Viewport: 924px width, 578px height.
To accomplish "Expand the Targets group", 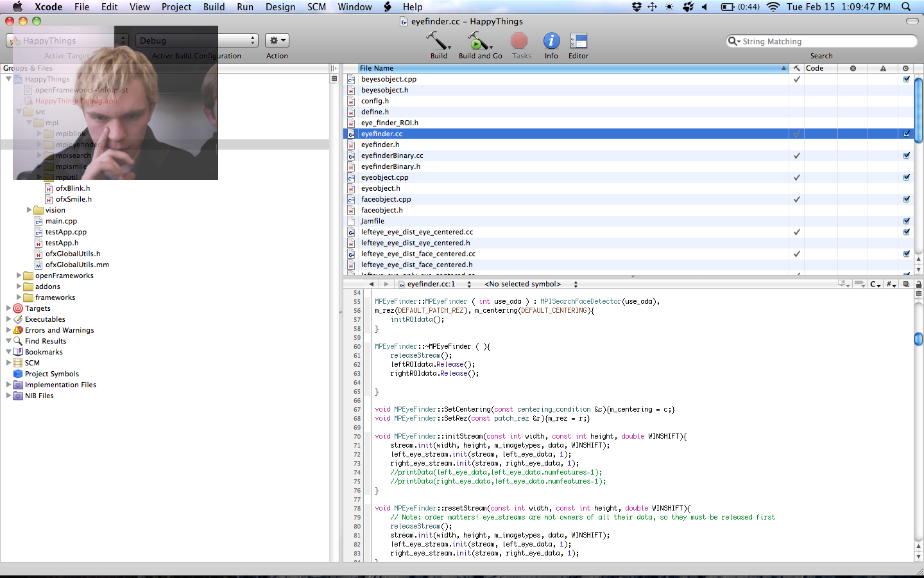I will pyautogui.click(x=8, y=308).
